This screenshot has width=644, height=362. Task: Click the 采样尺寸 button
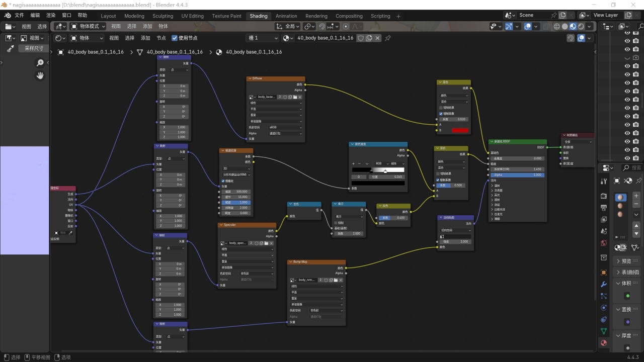[34, 49]
